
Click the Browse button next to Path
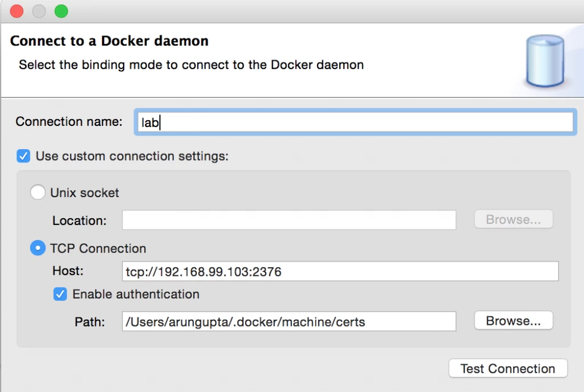(x=513, y=320)
